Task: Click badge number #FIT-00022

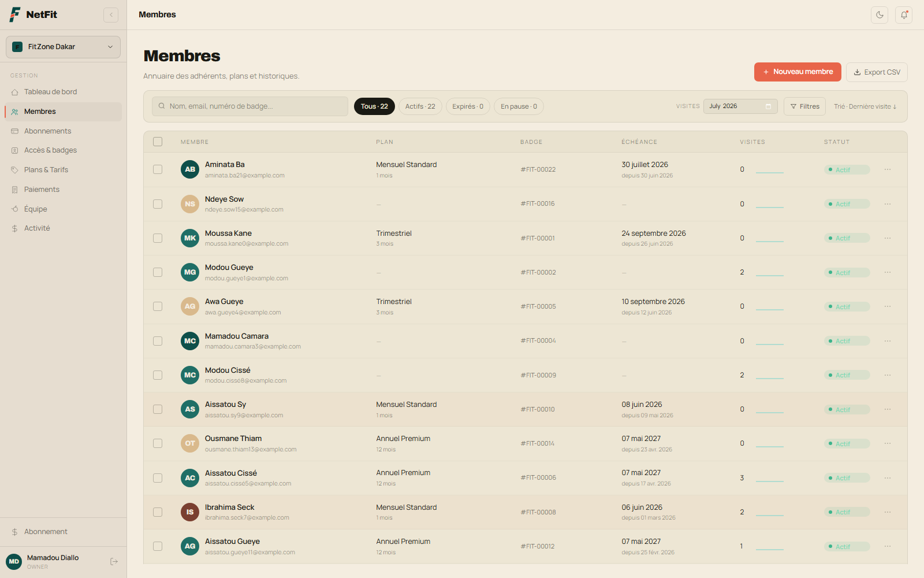Action: coord(538,169)
